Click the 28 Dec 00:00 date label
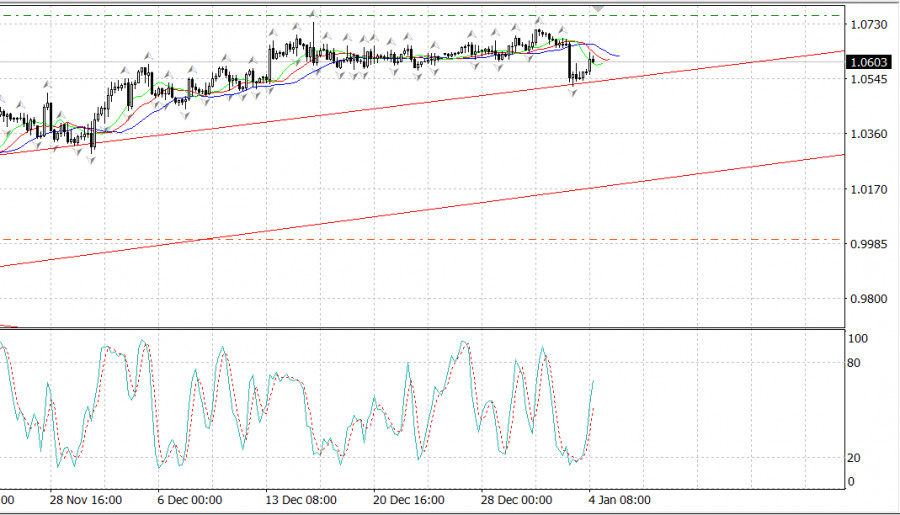Viewport: 900px width, 515px height. click(515, 500)
